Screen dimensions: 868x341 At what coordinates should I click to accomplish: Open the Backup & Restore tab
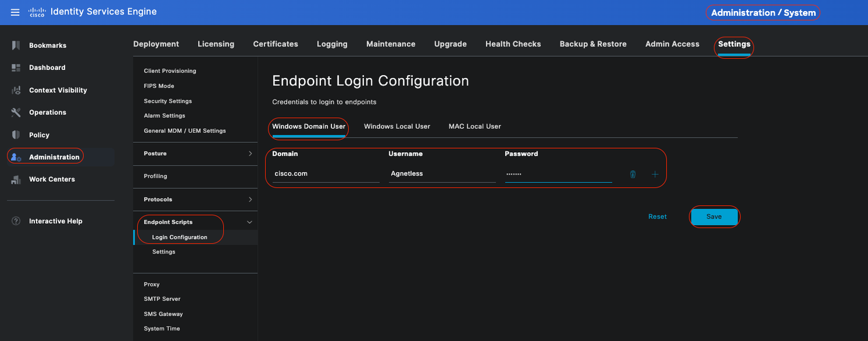[x=593, y=44]
